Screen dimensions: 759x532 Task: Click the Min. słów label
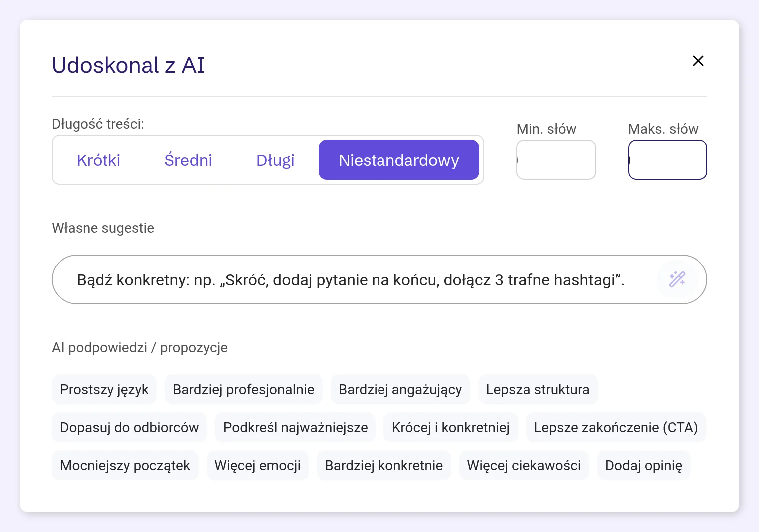coord(546,129)
